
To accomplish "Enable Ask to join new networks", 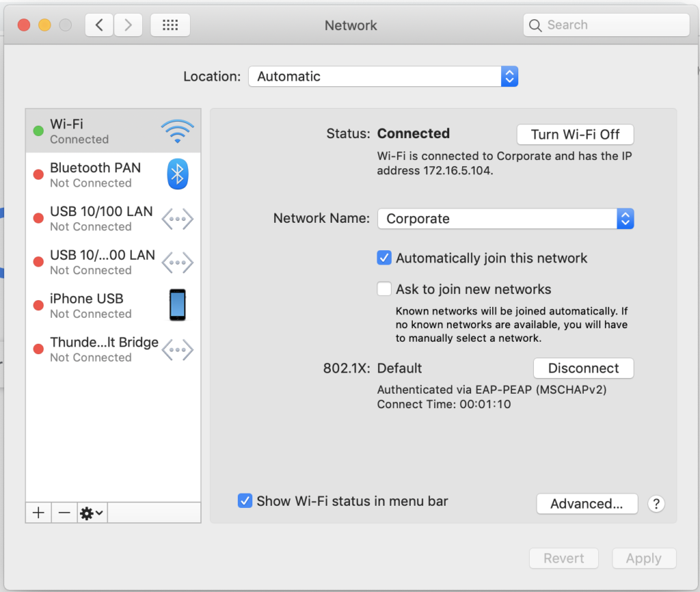I will (384, 289).
